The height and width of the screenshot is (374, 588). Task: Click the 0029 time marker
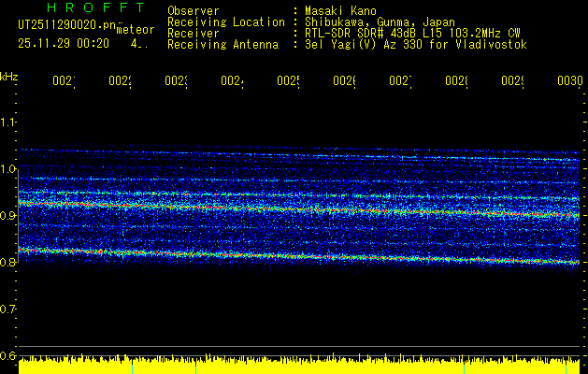coord(512,81)
